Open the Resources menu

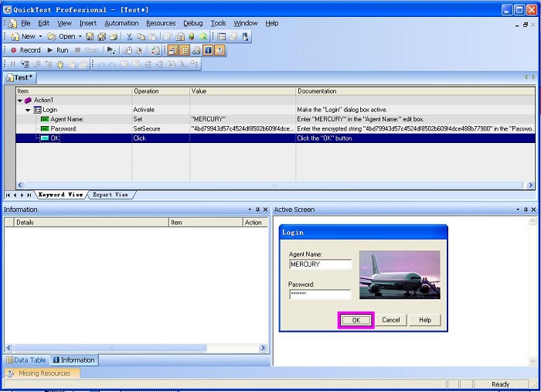(x=161, y=23)
